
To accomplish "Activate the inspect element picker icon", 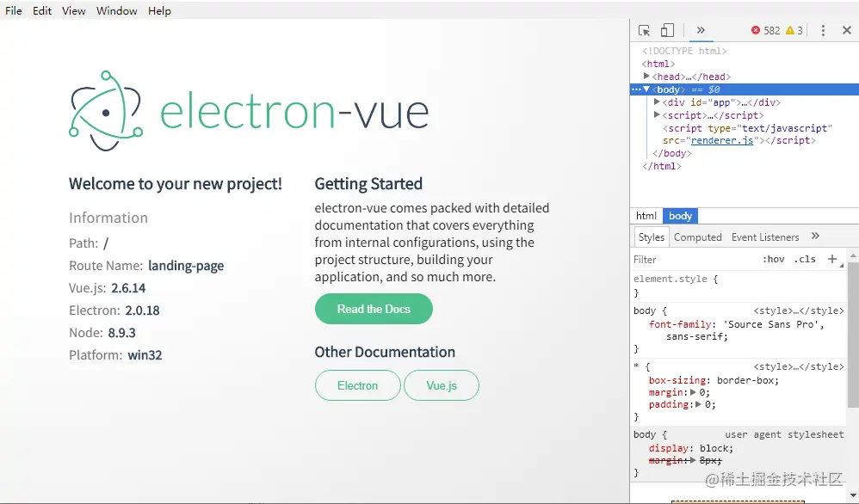I will pyautogui.click(x=644, y=31).
